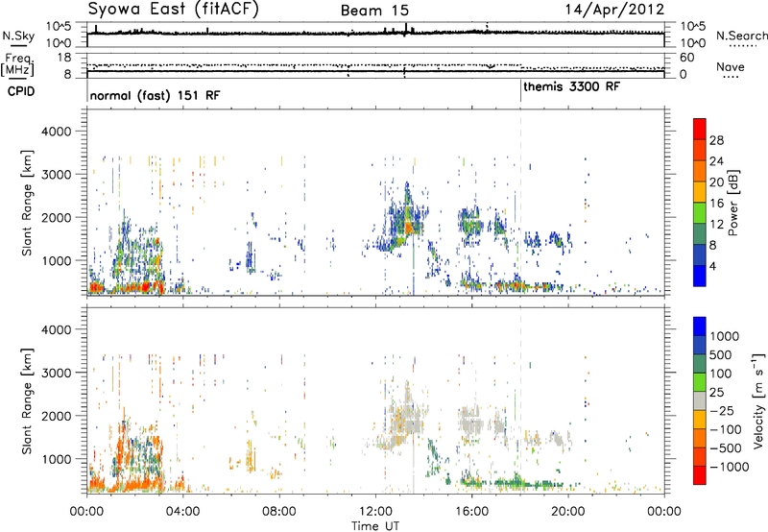Viewport: 768px width, 532px height.
Task: Click the 'N.Search' legend label
Action: click(741, 36)
